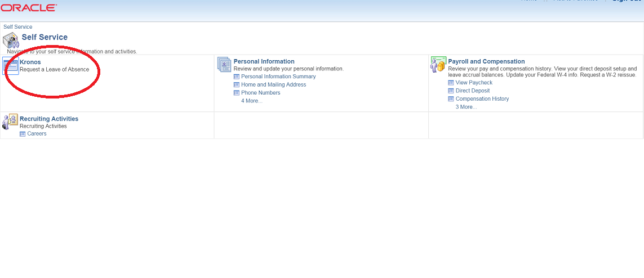Click the icon beside View Paycheck

tap(451, 83)
